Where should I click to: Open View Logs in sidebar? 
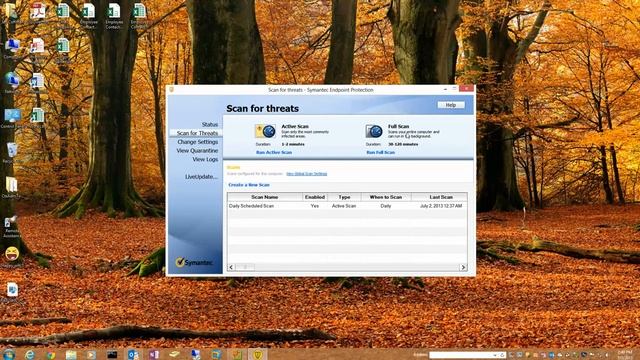click(x=205, y=160)
